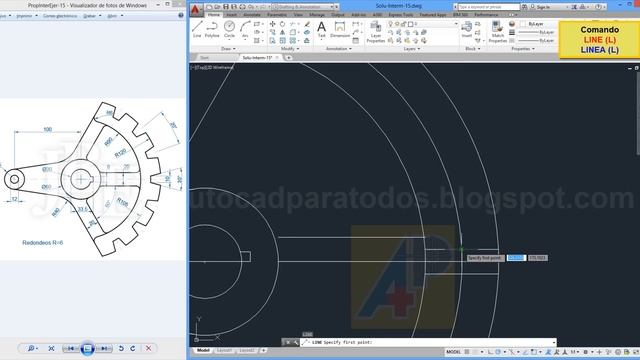Click the Photo Viewer help icon
Image resolution: width=640 pixels, height=360 pixels.
click(x=181, y=15)
